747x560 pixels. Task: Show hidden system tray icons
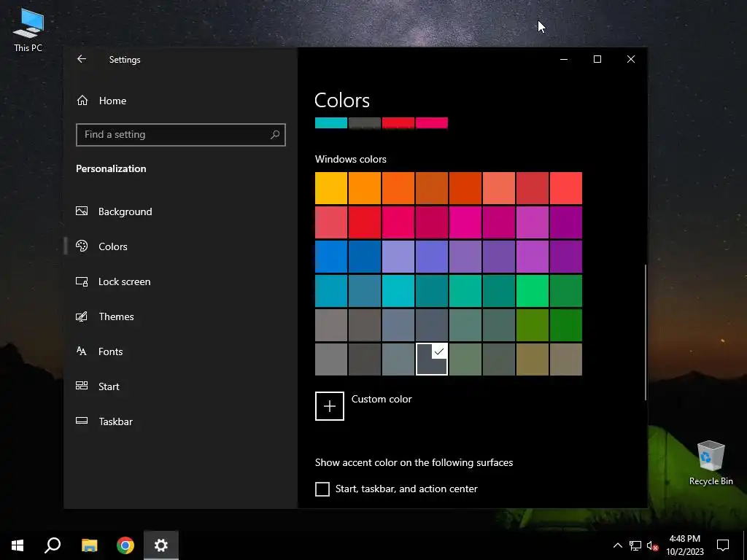[x=617, y=545]
